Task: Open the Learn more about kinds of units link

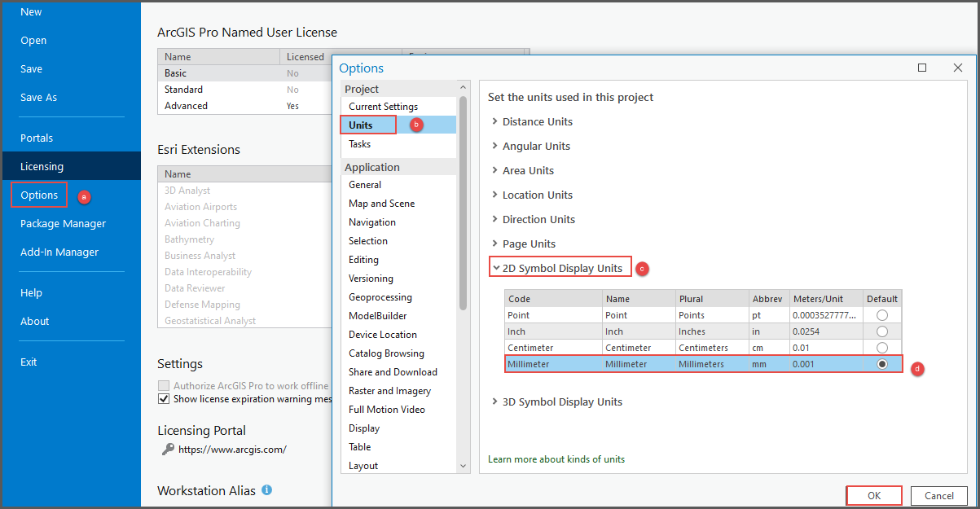Action: point(556,459)
